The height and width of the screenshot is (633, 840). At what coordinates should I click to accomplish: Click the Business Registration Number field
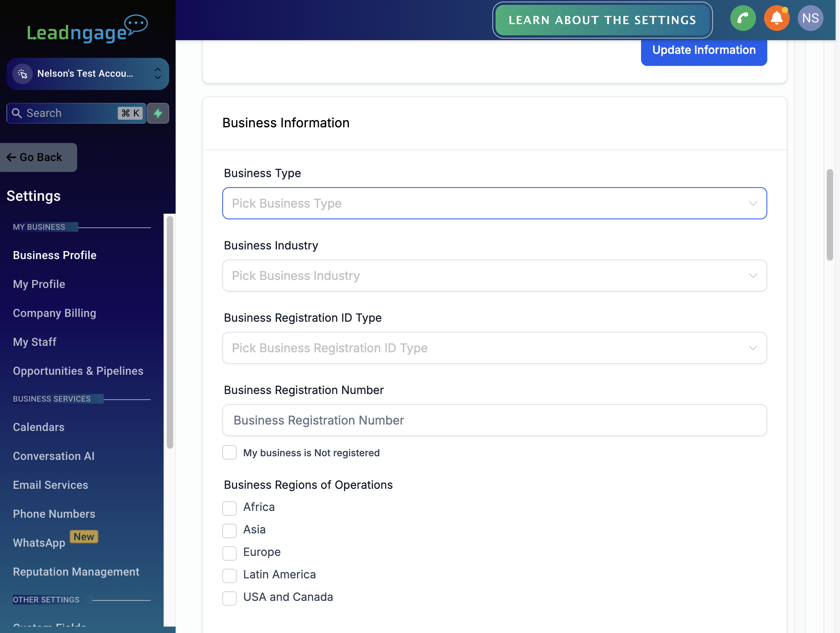494,420
